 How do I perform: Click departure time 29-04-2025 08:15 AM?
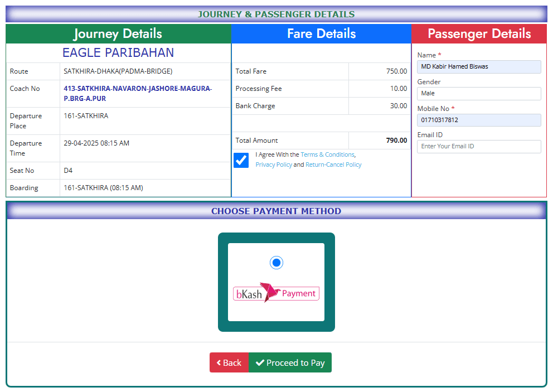coord(96,143)
